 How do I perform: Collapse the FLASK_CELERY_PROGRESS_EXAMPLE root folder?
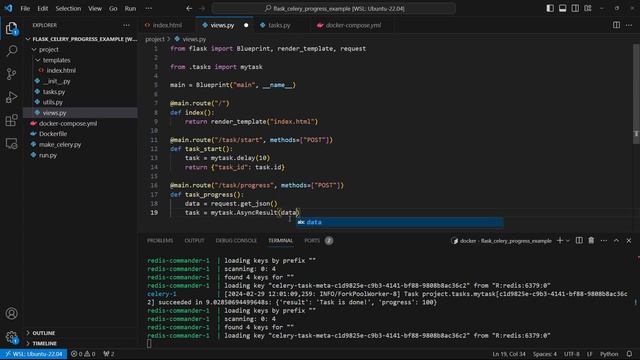click(x=81, y=39)
